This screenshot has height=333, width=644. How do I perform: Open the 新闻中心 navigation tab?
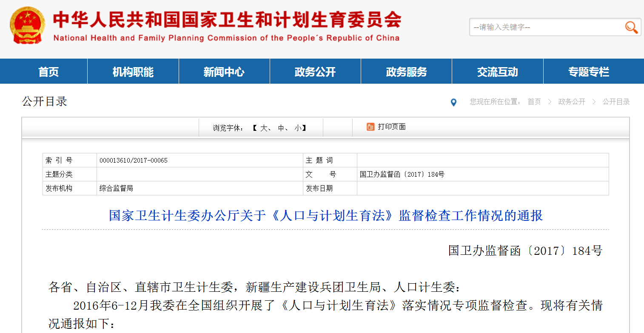pos(224,72)
